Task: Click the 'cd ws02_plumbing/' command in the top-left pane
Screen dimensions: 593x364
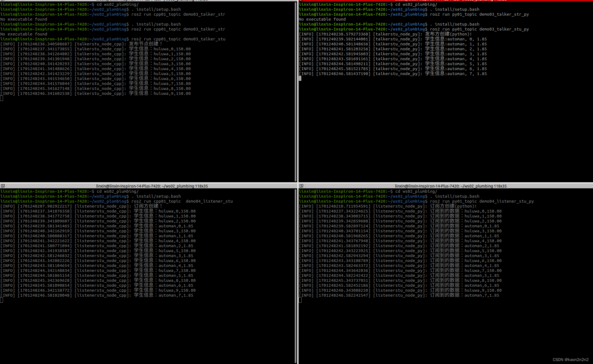Action: click(118, 4)
